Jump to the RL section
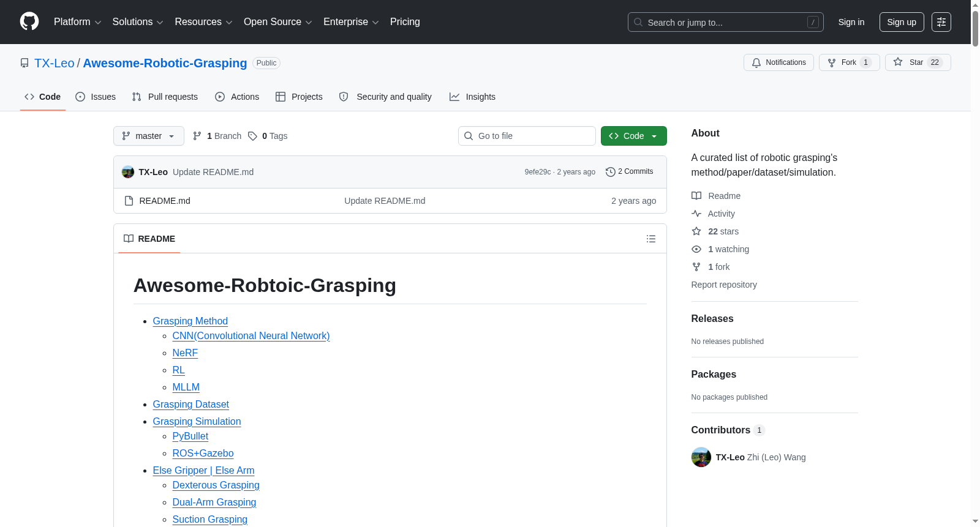This screenshot has width=980, height=527. point(179,370)
